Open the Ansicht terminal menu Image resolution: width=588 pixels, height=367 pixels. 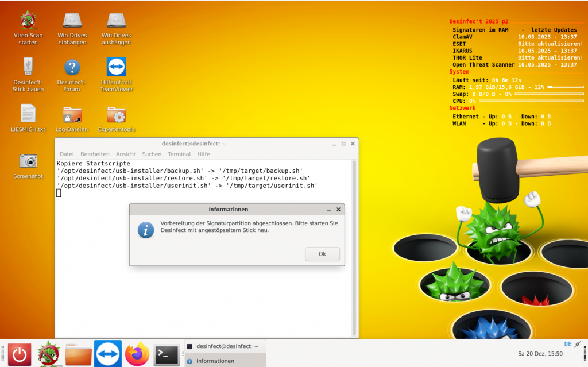[126, 154]
